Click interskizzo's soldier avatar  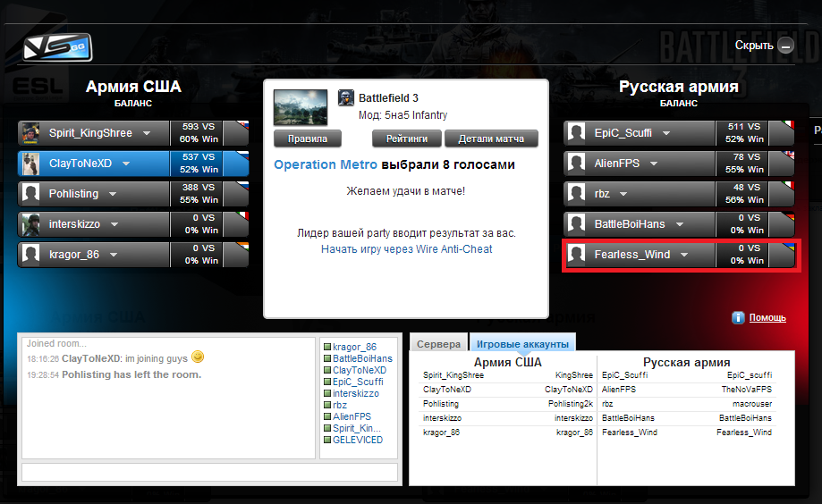click(x=30, y=224)
